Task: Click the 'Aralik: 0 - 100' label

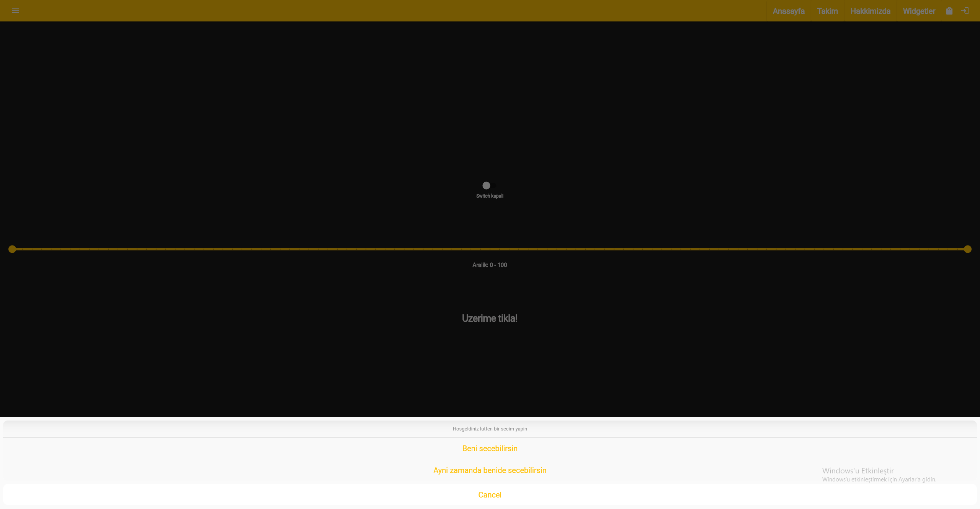Action: (x=490, y=265)
